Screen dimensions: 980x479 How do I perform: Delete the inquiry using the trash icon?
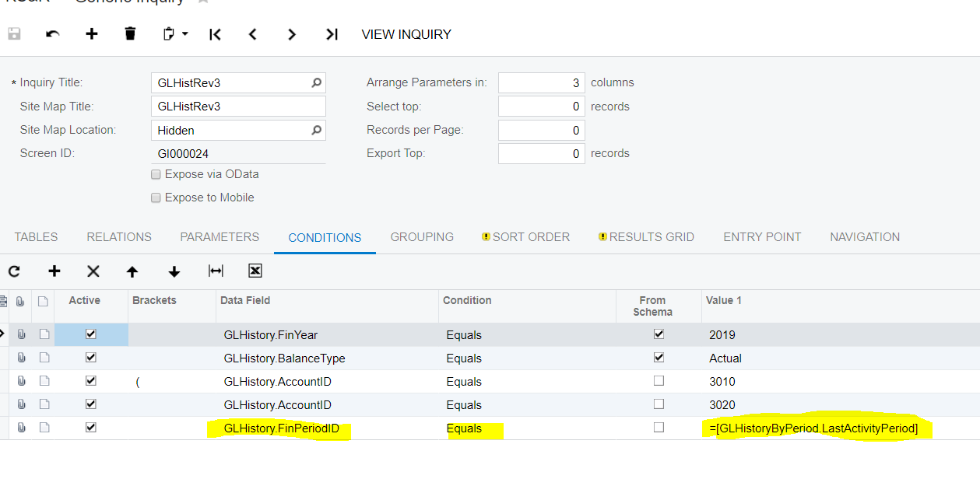pos(130,34)
